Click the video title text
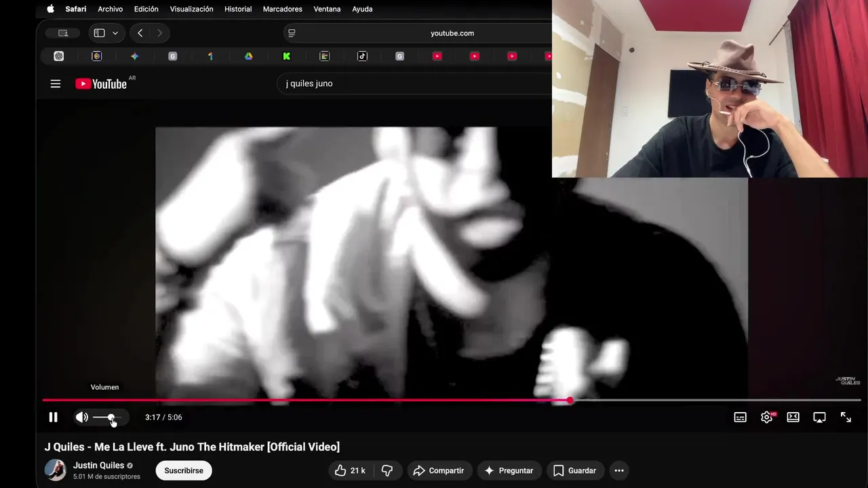Screen dimensions: 868x488 [x=192, y=447]
